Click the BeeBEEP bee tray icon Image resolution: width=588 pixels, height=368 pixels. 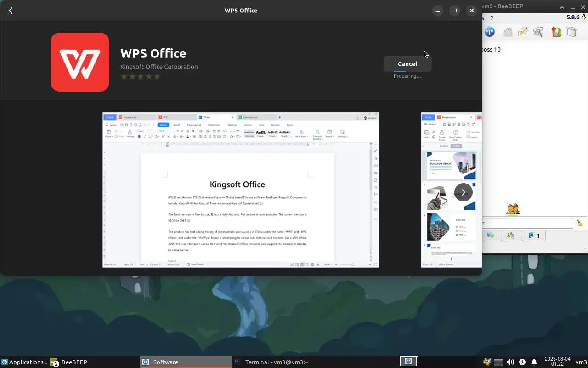point(487,362)
